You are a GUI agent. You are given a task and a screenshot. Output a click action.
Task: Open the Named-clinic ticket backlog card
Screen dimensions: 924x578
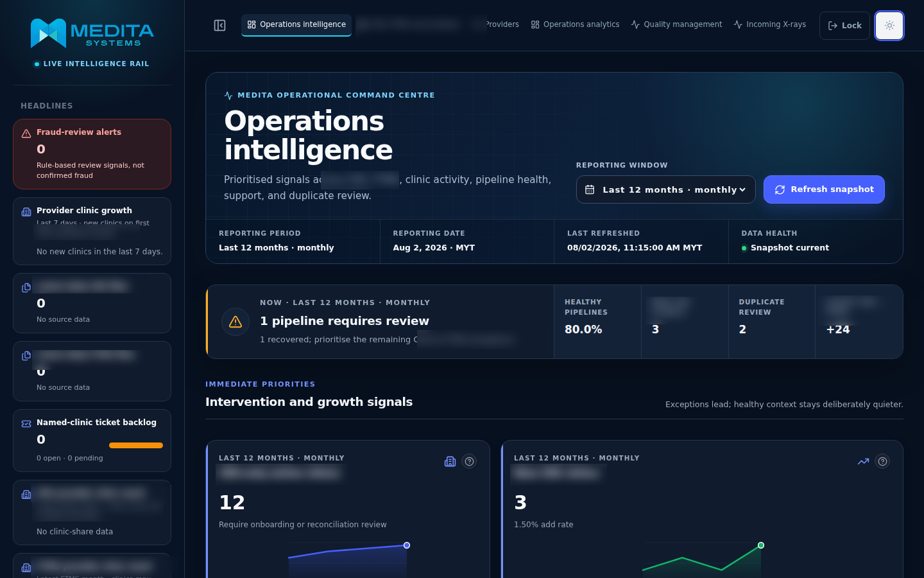tap(92, 441)
